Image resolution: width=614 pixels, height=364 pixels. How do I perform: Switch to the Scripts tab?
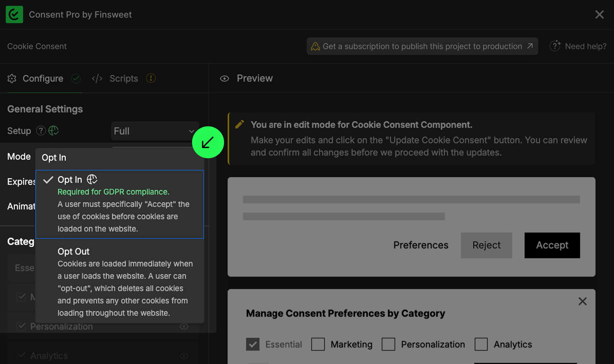pyautogui.click(x=124, y=79)
